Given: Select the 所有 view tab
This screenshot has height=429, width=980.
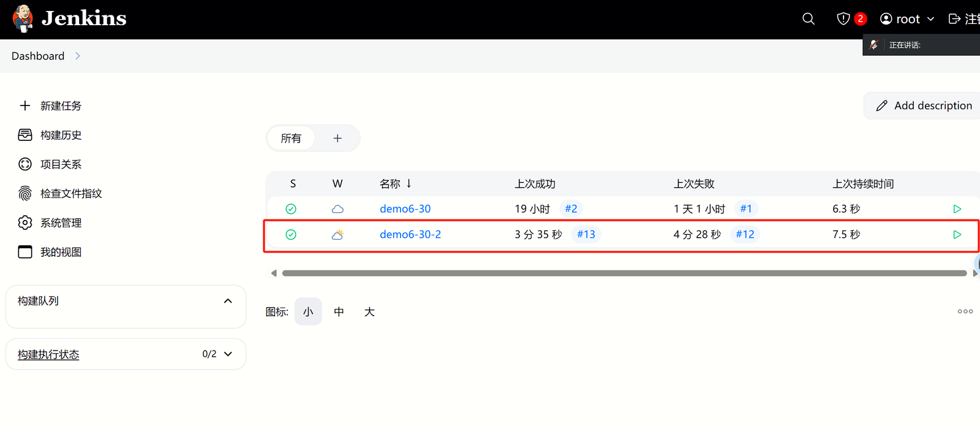Looking at the screenshot, I should (291, 139).
